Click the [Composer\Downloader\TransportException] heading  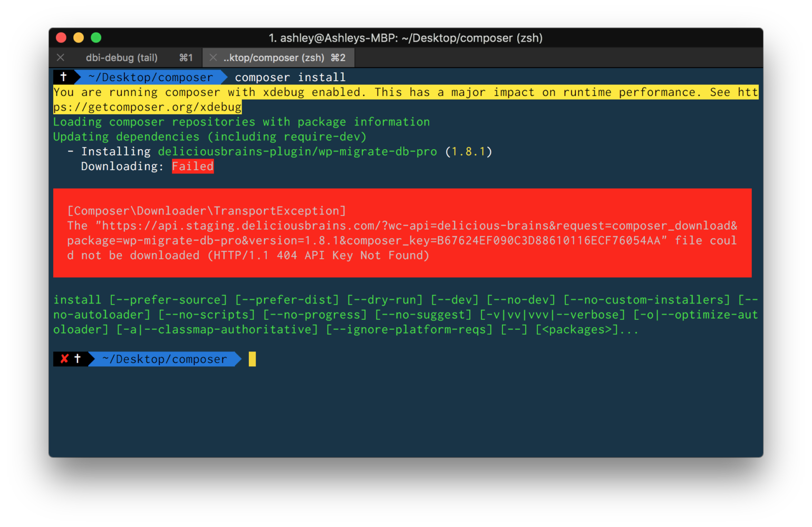[x=207, y=211]
